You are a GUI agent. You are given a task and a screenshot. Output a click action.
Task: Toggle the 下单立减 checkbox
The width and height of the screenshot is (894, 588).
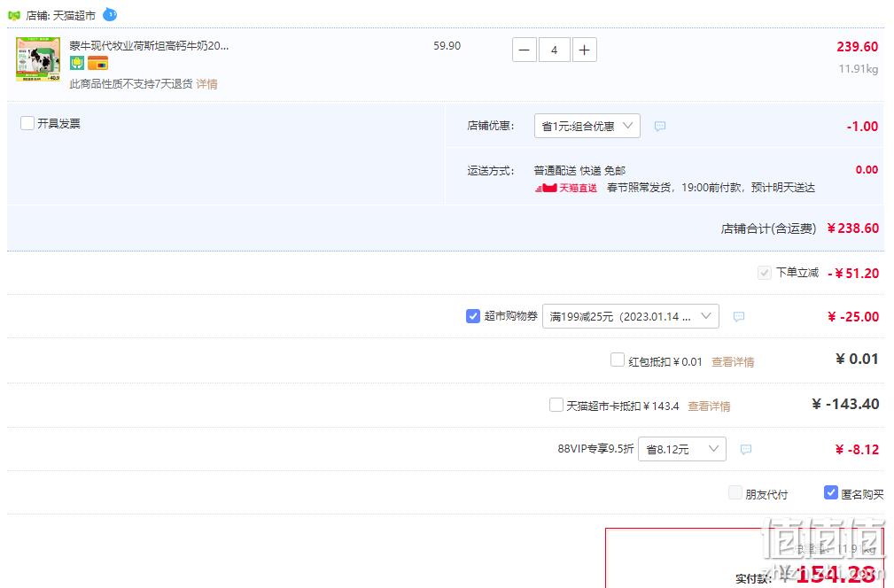click(x=764, y=273)
